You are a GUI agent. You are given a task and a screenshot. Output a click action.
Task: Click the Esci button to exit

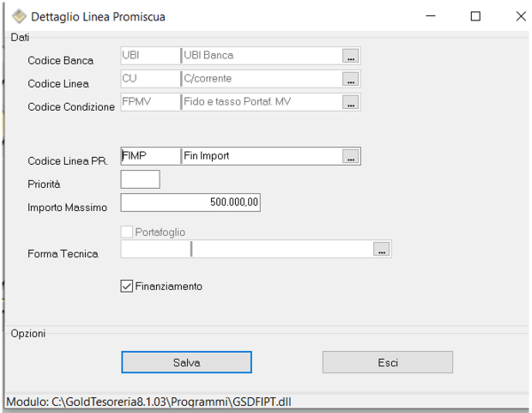coord(387,362)
